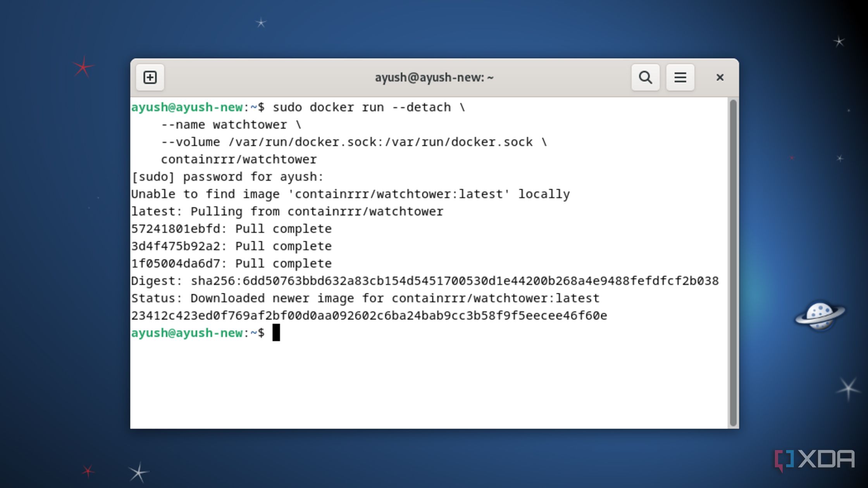Click the container ID starting 23412c423ed0
868x488 pixels.
[x=369, y=316]
